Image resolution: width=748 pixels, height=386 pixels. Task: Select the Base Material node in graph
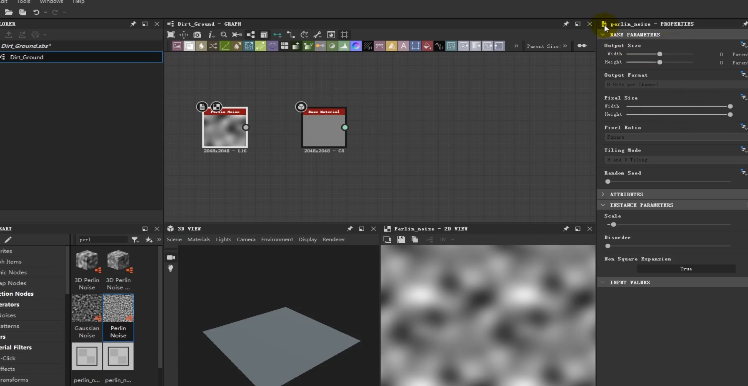324,127
